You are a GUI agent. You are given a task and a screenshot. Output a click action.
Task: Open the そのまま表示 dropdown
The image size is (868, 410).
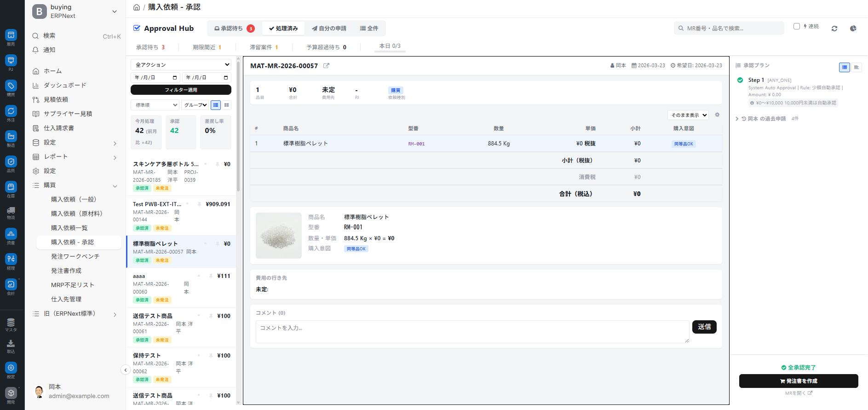click(688, 115)
